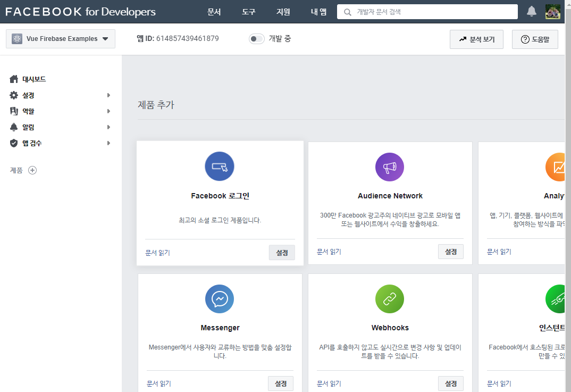Click the Webhooks card title
571x392 pixels.
[390, 328]
